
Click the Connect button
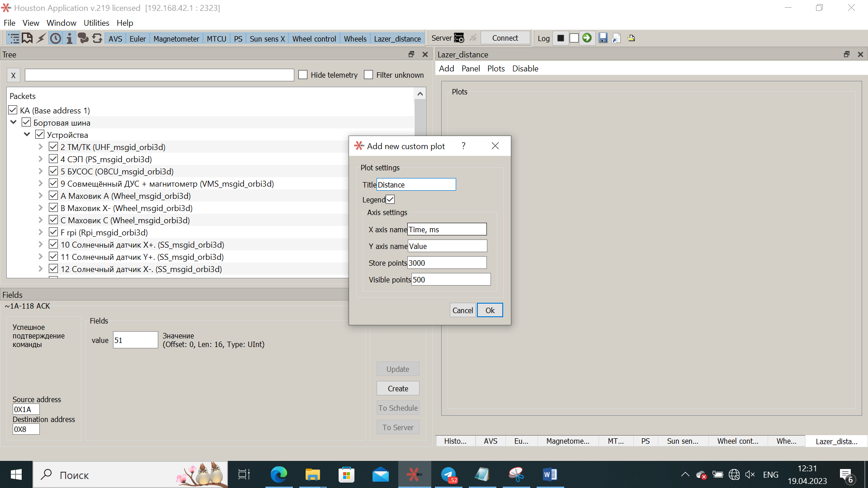click(x=505, y=38)
